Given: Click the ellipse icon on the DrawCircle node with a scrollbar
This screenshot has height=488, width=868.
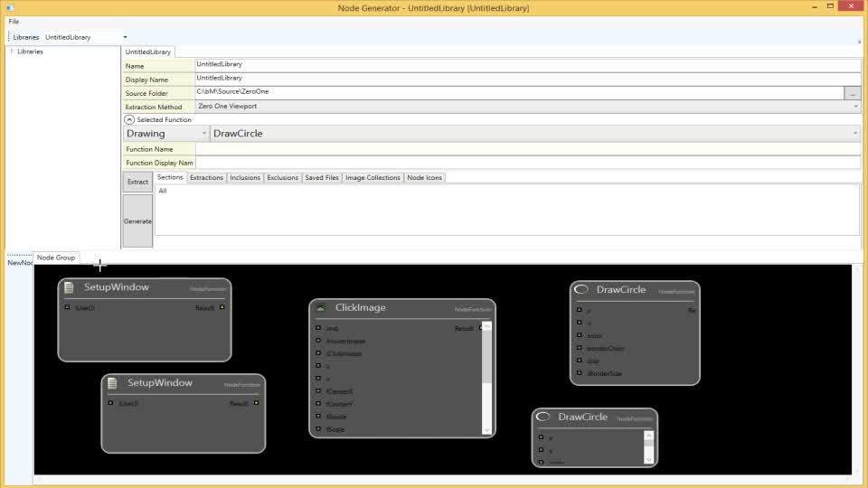Looking at the screenshot, I should pyautogui.click(x=542, y=417).
